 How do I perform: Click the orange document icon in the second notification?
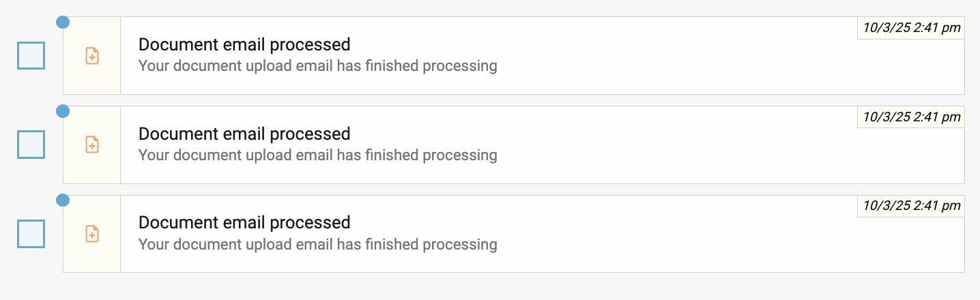pos(92,145)
